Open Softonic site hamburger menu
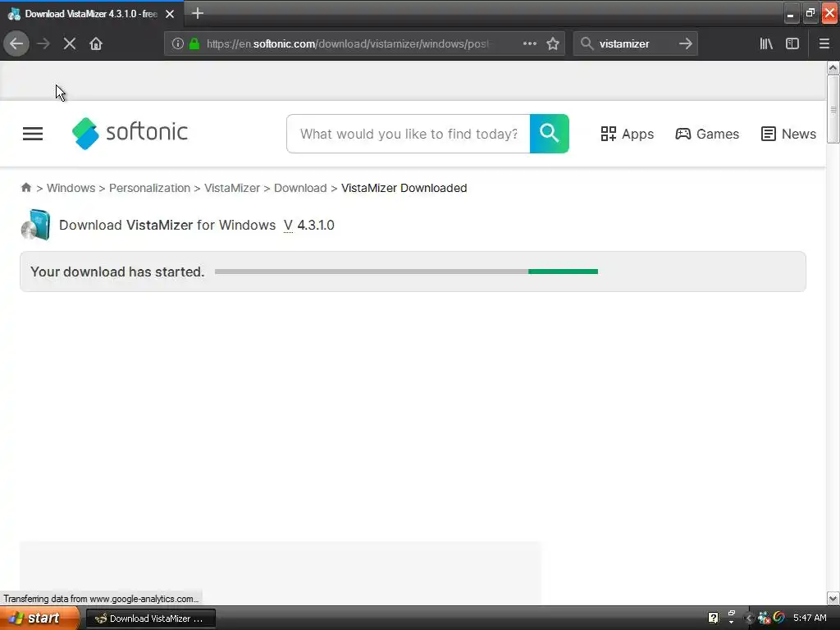Screen dimensions: 840x630 (33, 134)
